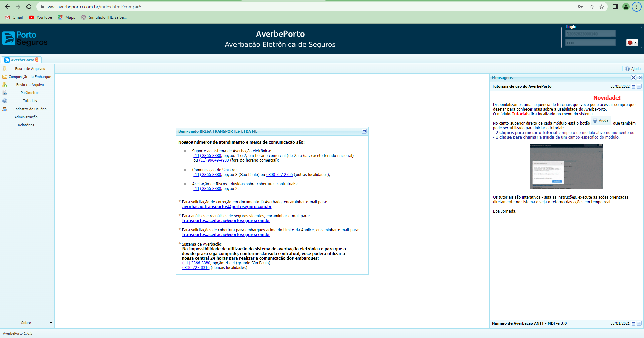The image size is (644, 338).
Task: Bookmark this page with the star icon
Action: click(602, 7)
